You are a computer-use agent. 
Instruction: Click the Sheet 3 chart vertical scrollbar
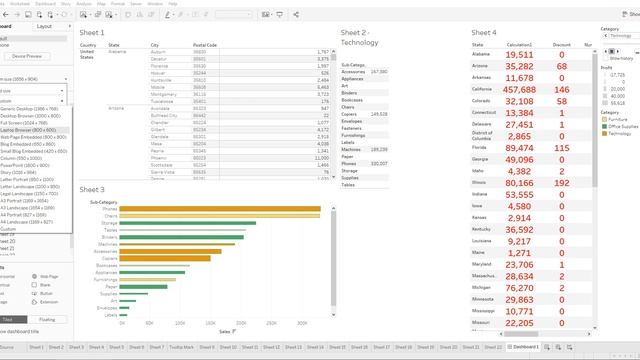click(x=333, y=258)
